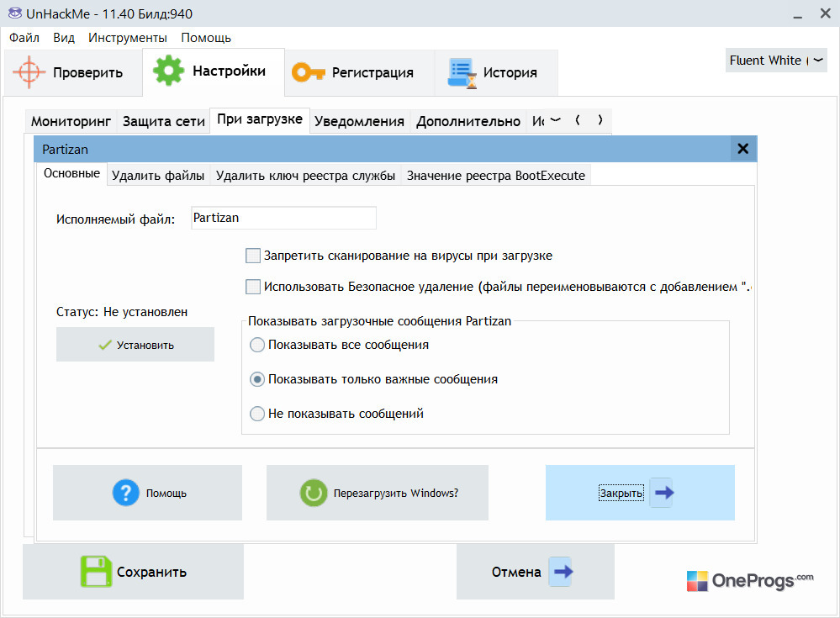Switch to the Дополнительно tab
The width and height of the screenshot is (840, 618).
pos(468,121)
